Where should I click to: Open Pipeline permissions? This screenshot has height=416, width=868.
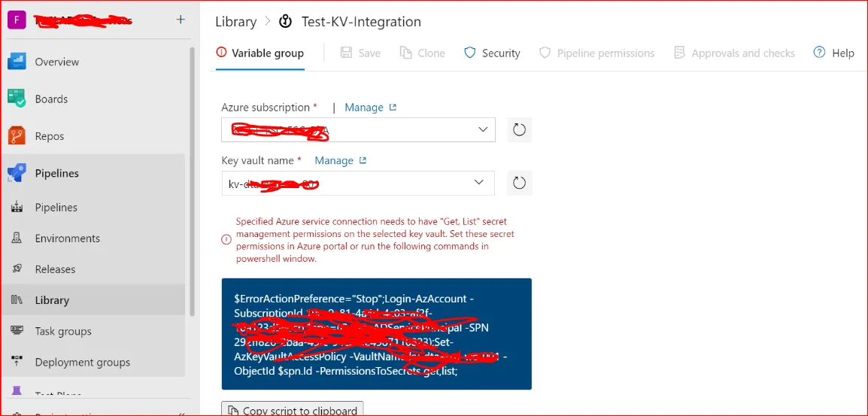pyautogui.click(x=596, y=53)
